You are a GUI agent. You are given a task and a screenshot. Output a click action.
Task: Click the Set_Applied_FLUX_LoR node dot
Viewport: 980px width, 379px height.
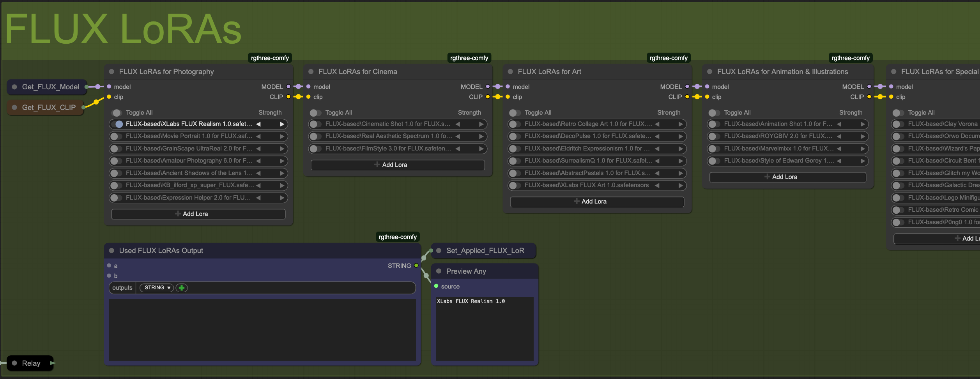439,251
